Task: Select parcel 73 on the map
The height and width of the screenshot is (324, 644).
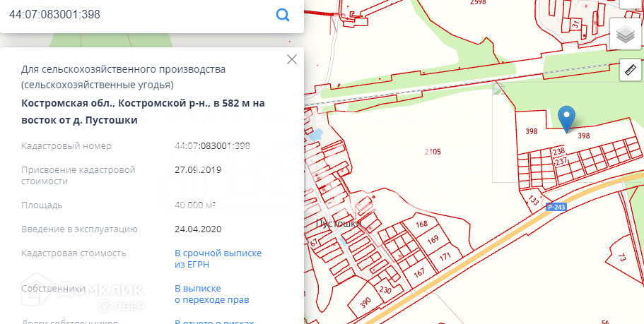Action: [x=622, y=258]
